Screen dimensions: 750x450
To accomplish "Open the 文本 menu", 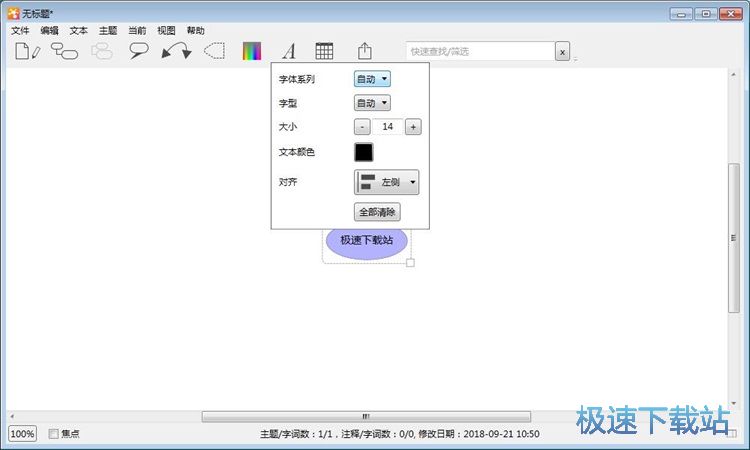I will point(78,31).
